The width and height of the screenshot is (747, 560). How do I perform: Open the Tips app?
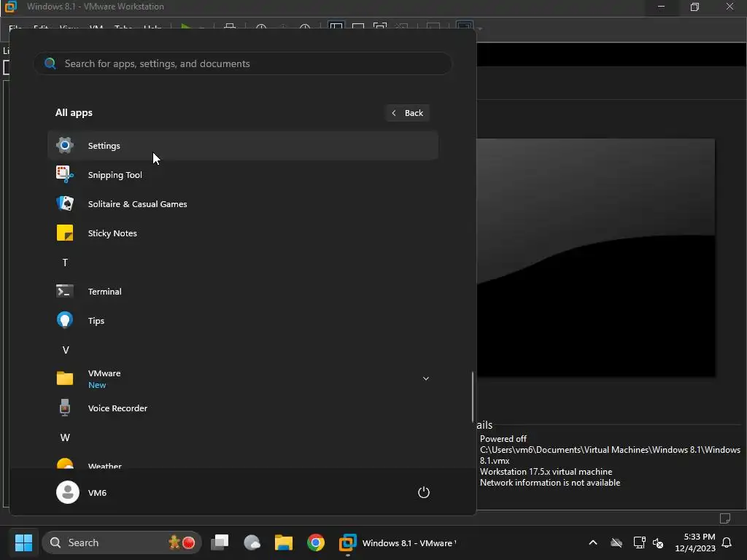point(243,321)
